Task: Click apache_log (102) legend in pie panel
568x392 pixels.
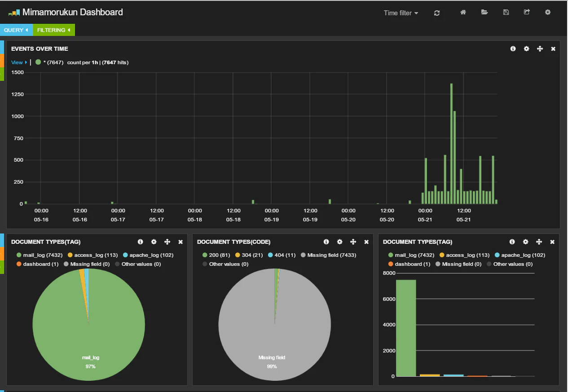Action: 148,255
